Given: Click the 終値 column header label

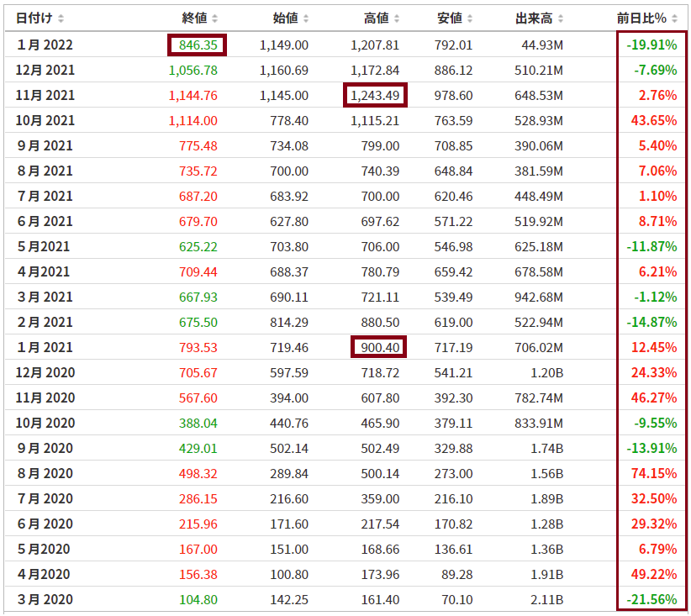Looking at the screenshot, I should (194, 18).
